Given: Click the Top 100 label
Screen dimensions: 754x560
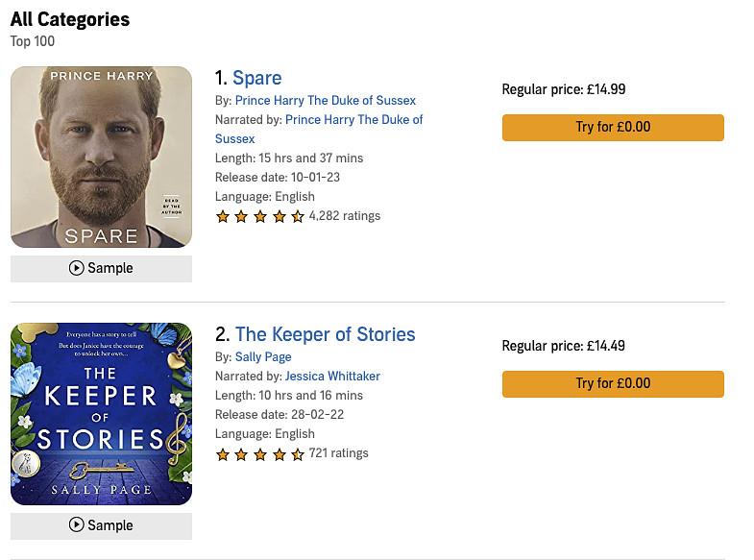Looking at the screenshot, I should (x=33, y=41).
